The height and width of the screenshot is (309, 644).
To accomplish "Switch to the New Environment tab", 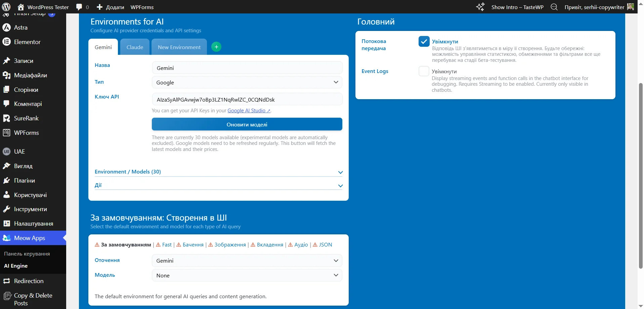I will pyautogui.click(x=179, y=47).
